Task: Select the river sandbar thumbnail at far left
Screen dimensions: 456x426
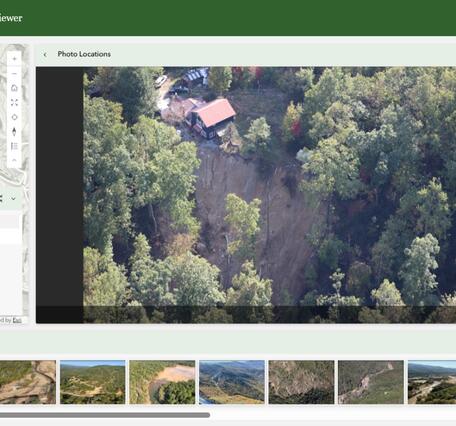Action: [28, 382]
